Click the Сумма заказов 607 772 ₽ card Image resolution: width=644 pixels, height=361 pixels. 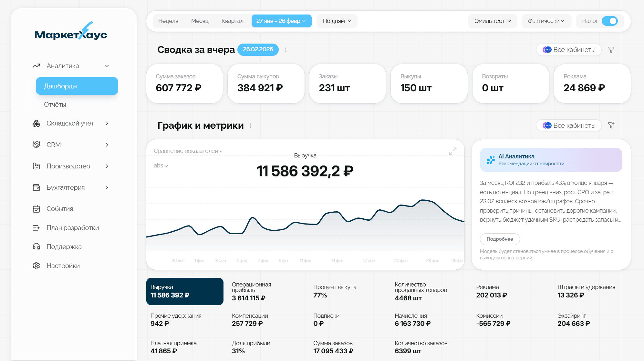coord(184,84)
